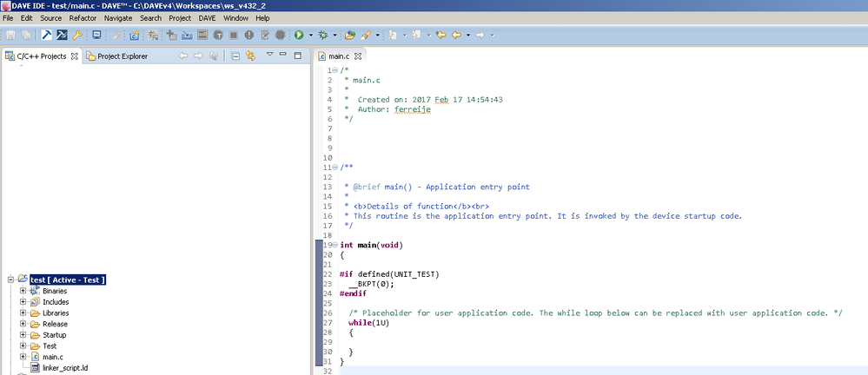Click the new C source file icon
Viewport: 868px width, 375px height.
point(134,36)
